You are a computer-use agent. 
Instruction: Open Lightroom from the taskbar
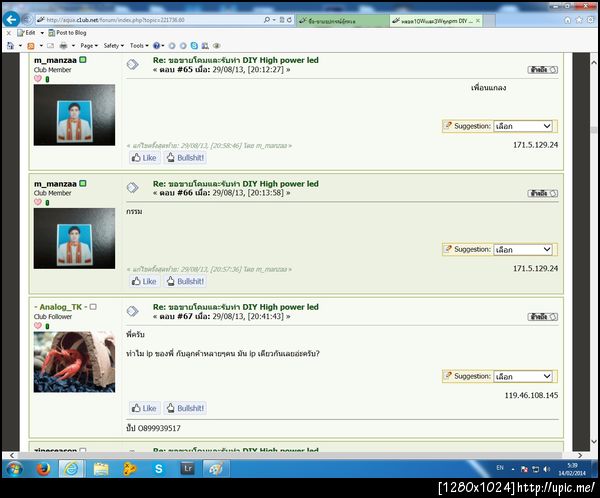coord(188,469)
